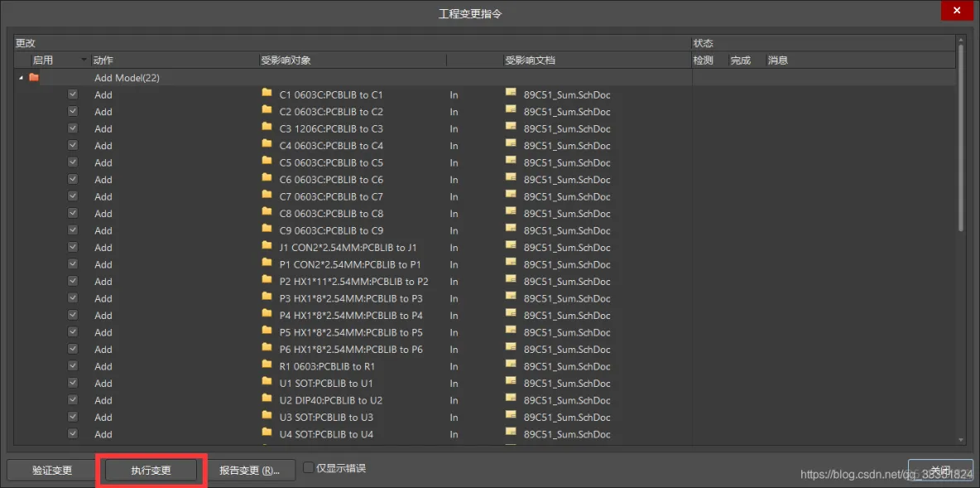The height and width of the screenshot is (488, 980).
Task: Toggle the enable checkbox for P2 row
Action: [x=73, y=280]
